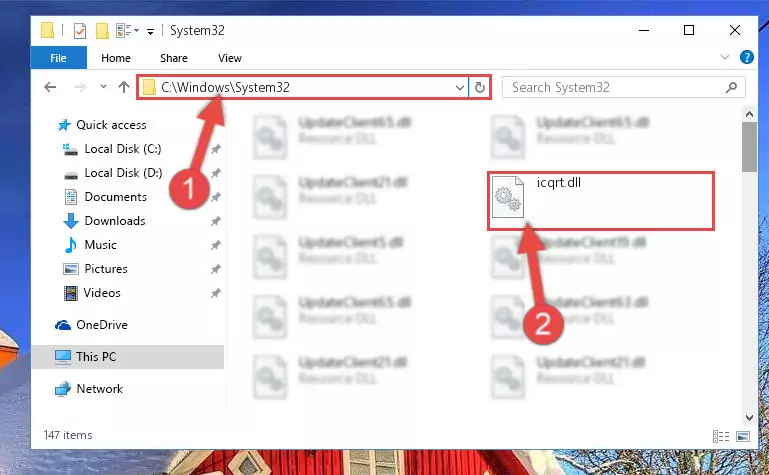Screen dimensions: 769x475
Task: Switch to the View ribbon tab
Action: 230,58
